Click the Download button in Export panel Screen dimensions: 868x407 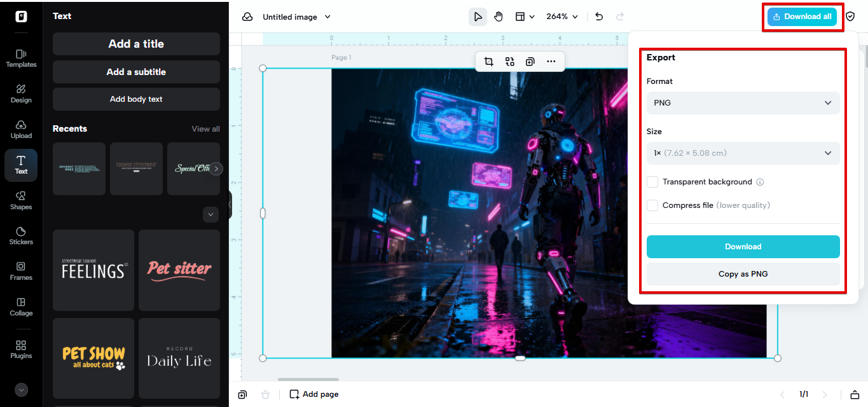click(743, 246)
